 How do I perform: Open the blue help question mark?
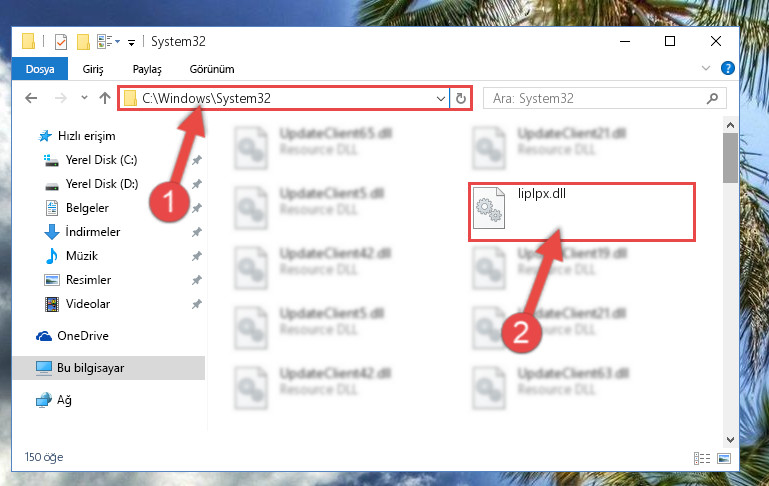[728, 68]
